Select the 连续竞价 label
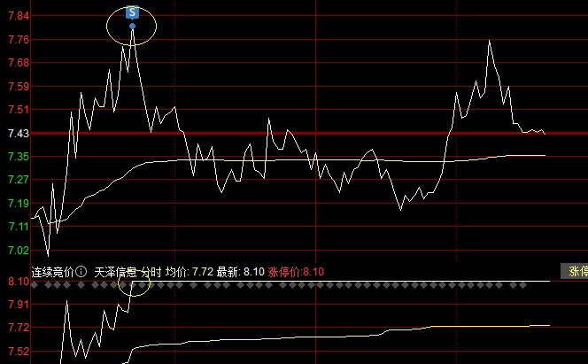 [52, 272]
